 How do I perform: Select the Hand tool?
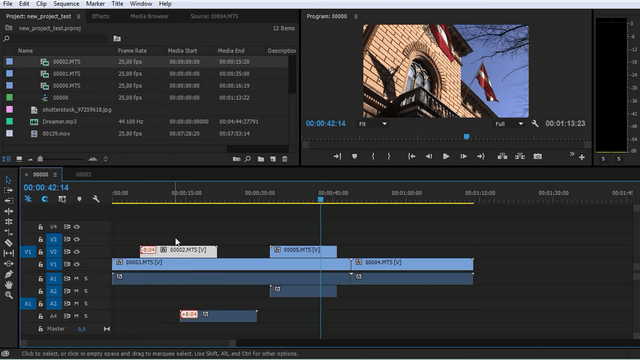point(9,284)
